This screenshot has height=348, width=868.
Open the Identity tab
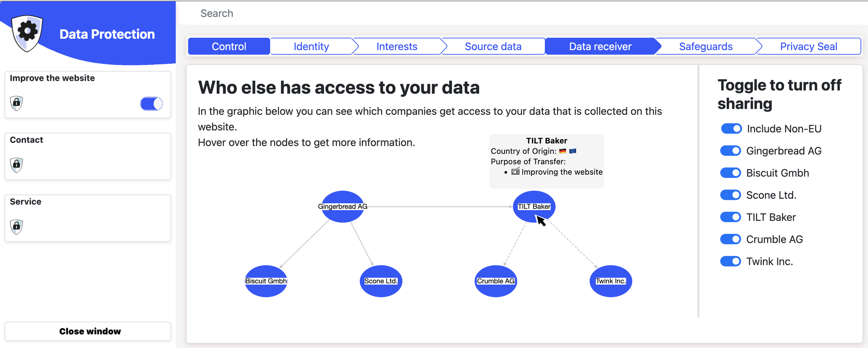click(311, 46)
